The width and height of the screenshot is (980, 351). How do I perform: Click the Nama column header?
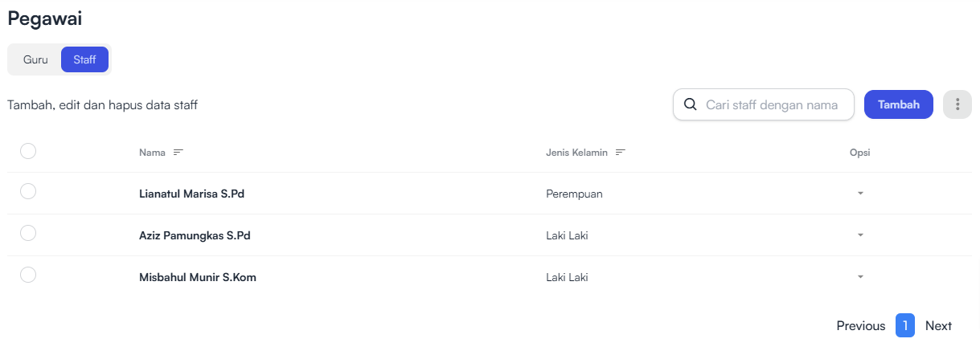click(x=152, y=152)
